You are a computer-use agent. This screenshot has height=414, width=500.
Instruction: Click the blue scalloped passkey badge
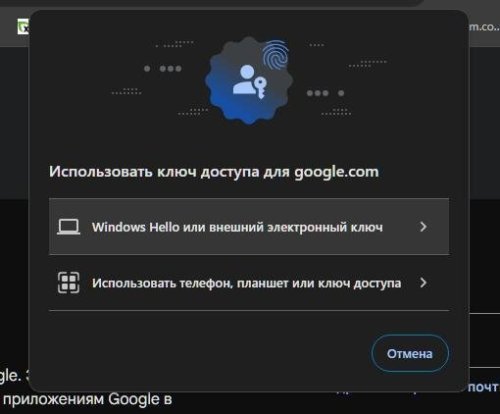(249, 81)
